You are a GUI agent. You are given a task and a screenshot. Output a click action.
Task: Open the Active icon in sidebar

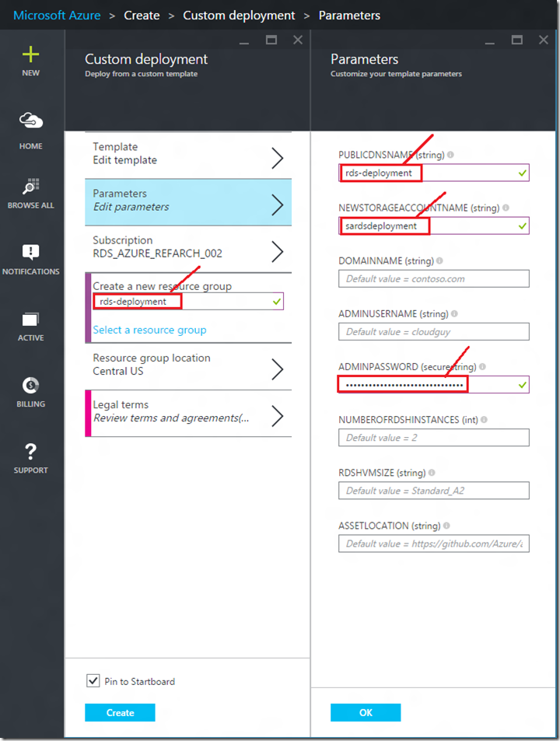point(31,319)
